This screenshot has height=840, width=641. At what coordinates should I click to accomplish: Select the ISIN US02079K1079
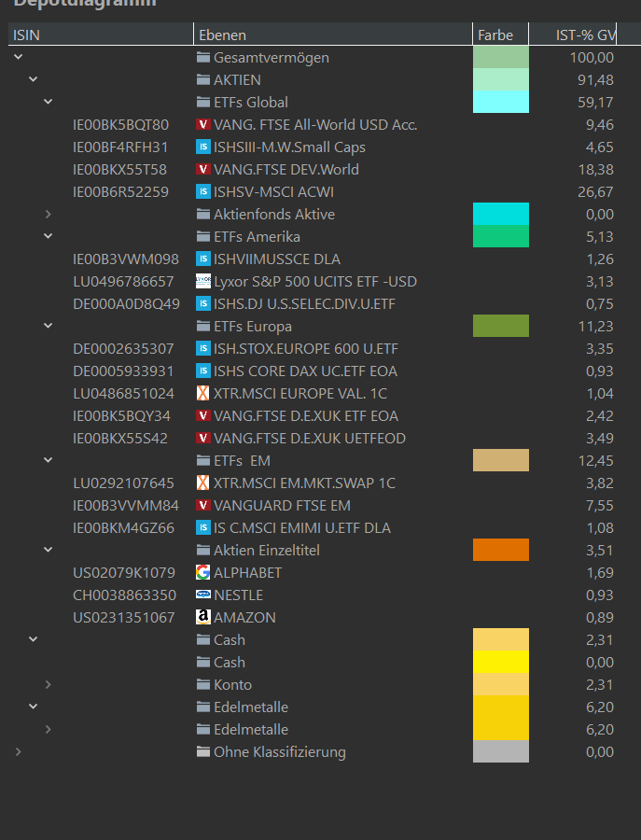[x=124, y=573]
